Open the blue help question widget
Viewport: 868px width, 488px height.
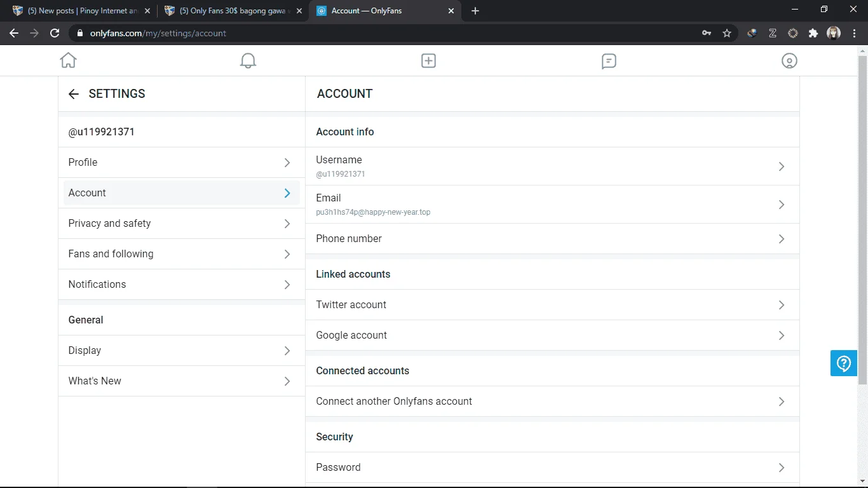coord(844,363)
